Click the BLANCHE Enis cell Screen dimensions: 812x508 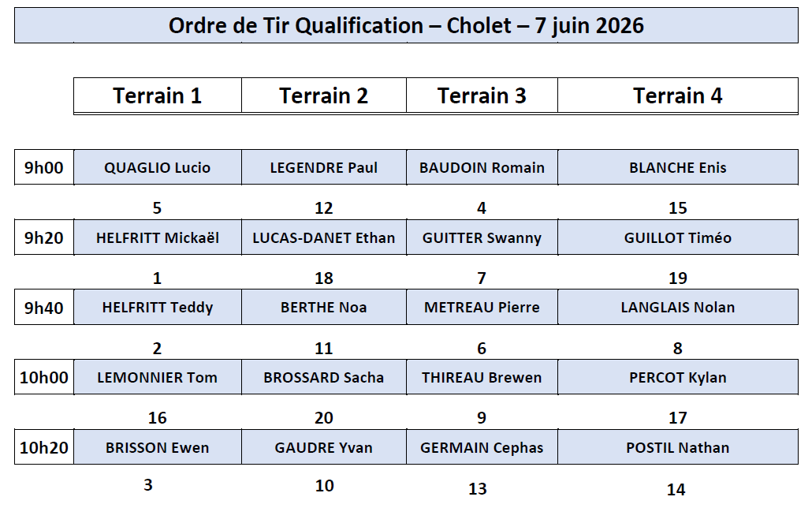point(678,167)
